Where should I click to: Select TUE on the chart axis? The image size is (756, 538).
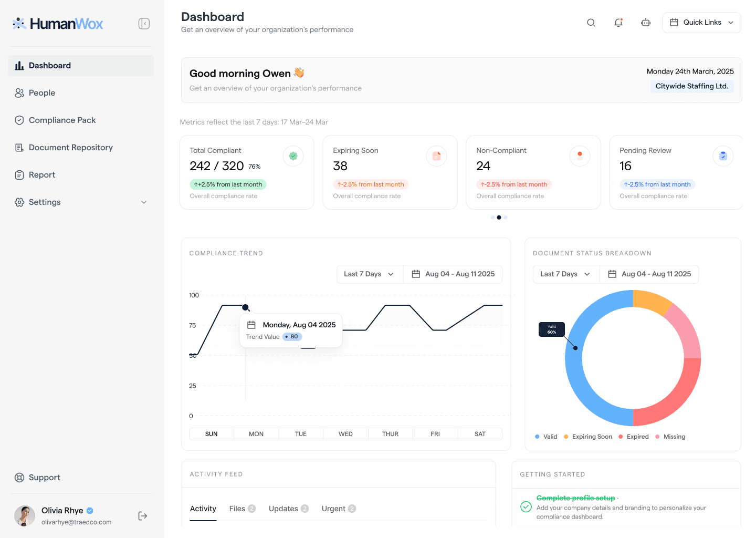pos(301,434)
